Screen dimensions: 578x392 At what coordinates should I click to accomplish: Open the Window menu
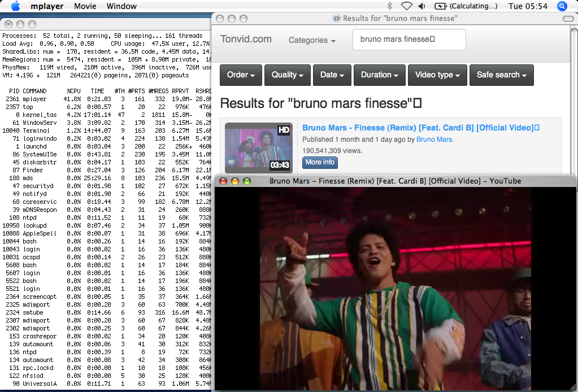click(x=121, y=6)
